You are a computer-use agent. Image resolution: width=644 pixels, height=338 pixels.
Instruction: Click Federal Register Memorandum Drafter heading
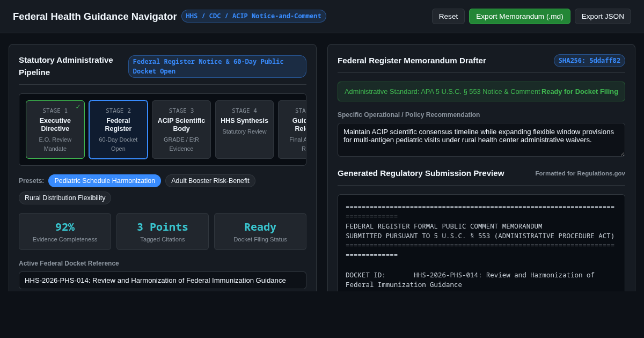point(412,61)
